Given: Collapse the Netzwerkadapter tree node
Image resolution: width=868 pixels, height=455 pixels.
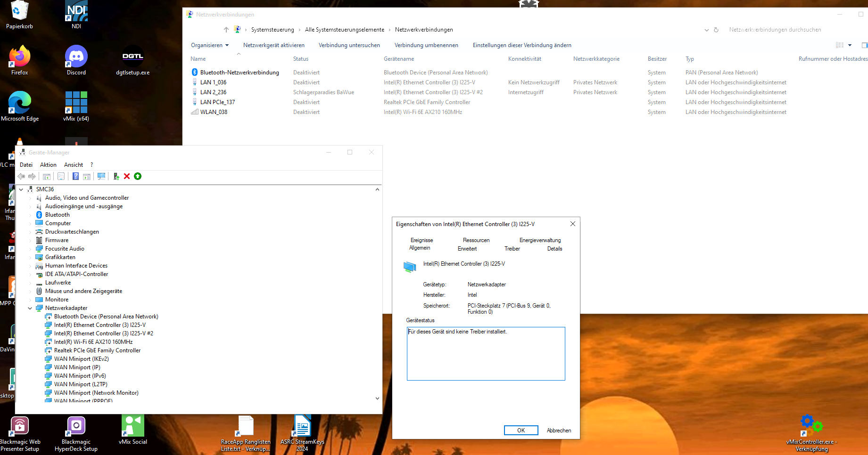Looking at the screenshot, I should click(x=31, y=308).
